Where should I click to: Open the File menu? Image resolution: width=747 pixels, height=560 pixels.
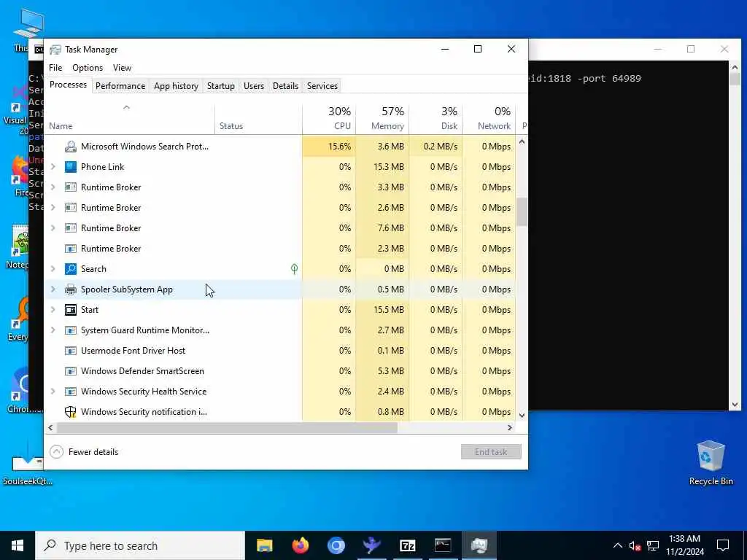click(x=55, y=68)
